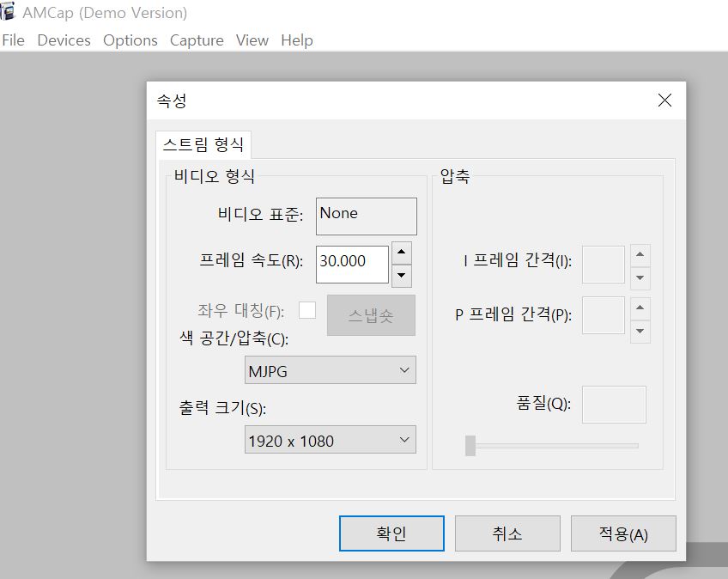
Task: Open the Devices menu
Action: tap(64, 40)
